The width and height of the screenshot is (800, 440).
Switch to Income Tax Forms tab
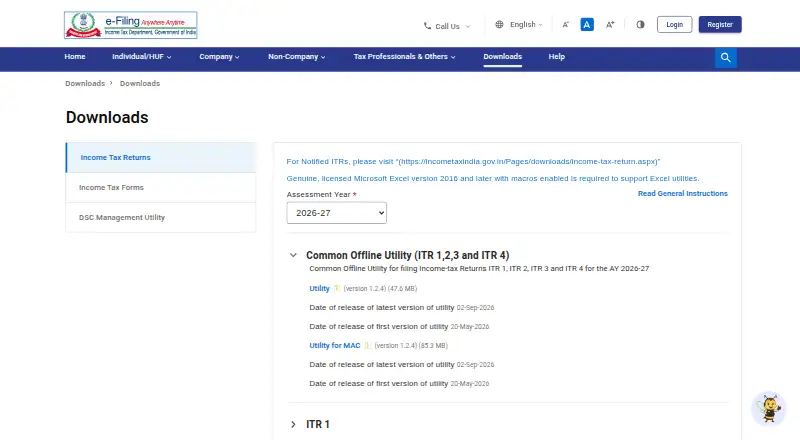(161, 187)
